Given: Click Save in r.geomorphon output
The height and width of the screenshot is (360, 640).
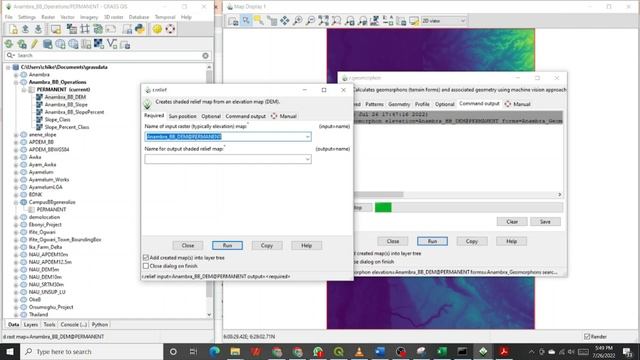Looking at the screenshot, I should (x=545, y=222).
